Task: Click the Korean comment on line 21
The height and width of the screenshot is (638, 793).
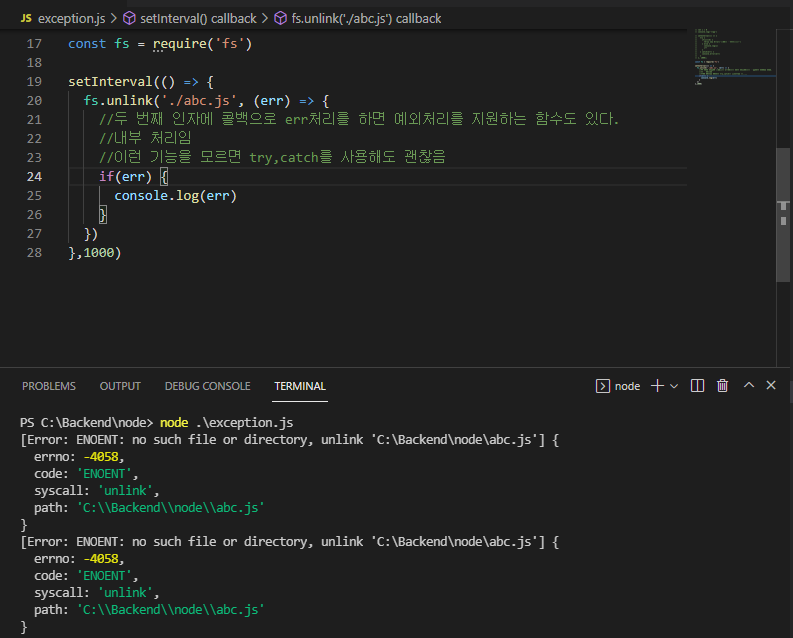Action: [x=359, y=119]
